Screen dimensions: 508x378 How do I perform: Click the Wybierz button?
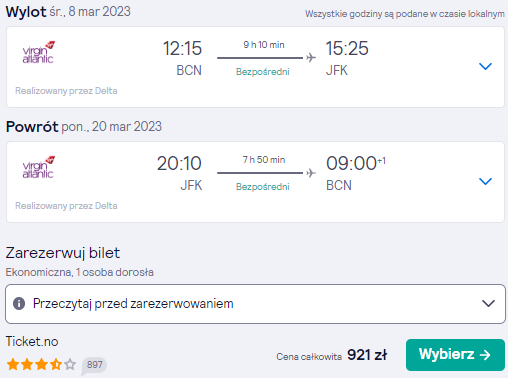[455, 355]
